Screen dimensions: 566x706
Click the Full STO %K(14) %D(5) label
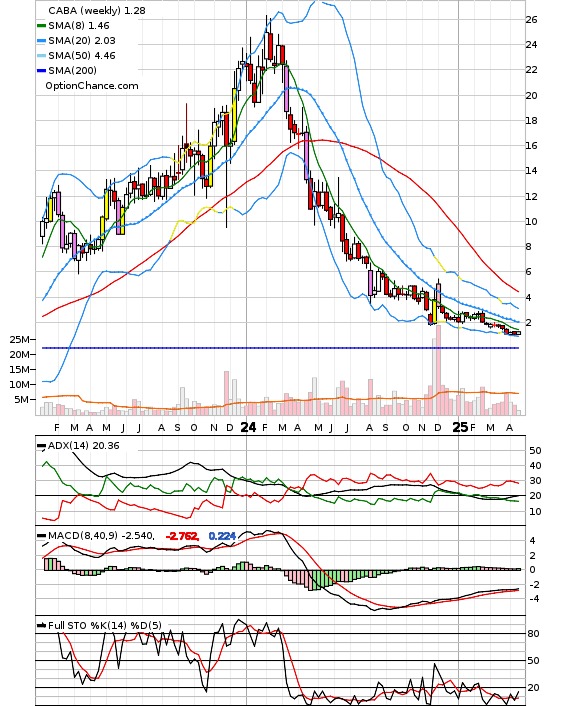coord(104,625)
